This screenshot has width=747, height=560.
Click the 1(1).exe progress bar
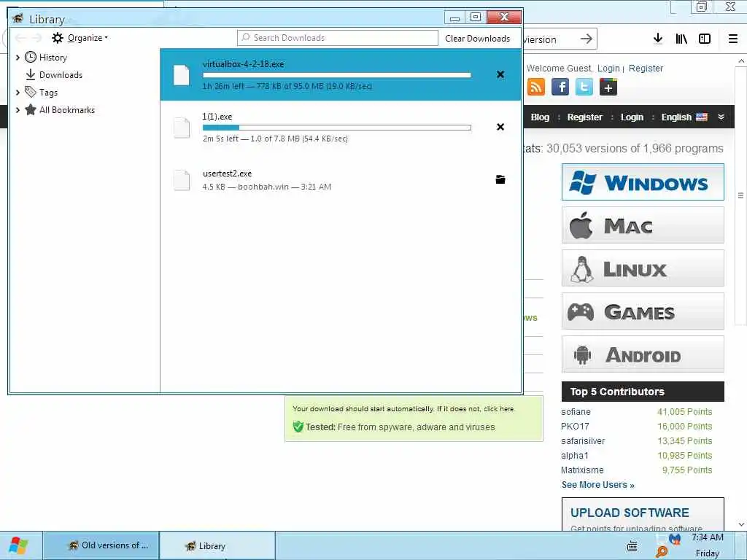pyautogui.click(x=337, y=128)
